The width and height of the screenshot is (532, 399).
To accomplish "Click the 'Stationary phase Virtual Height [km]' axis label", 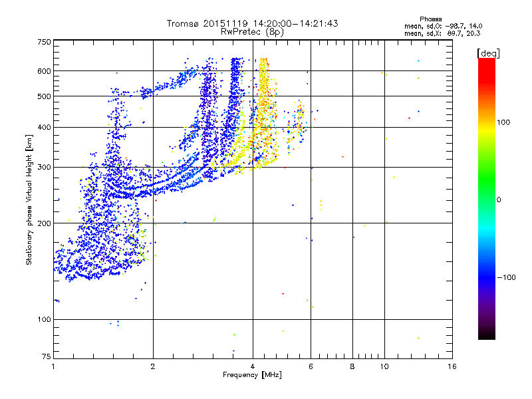I will 29,200.
